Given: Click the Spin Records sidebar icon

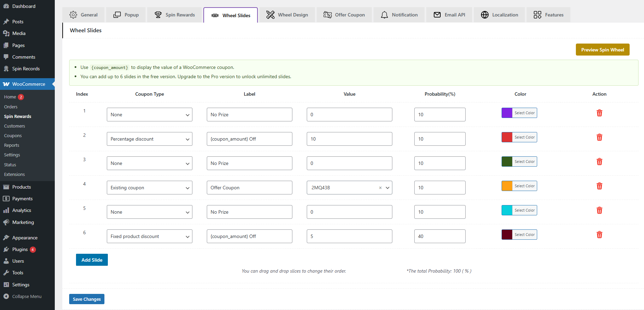Looking at the screenshot, I should click(6, 69).
